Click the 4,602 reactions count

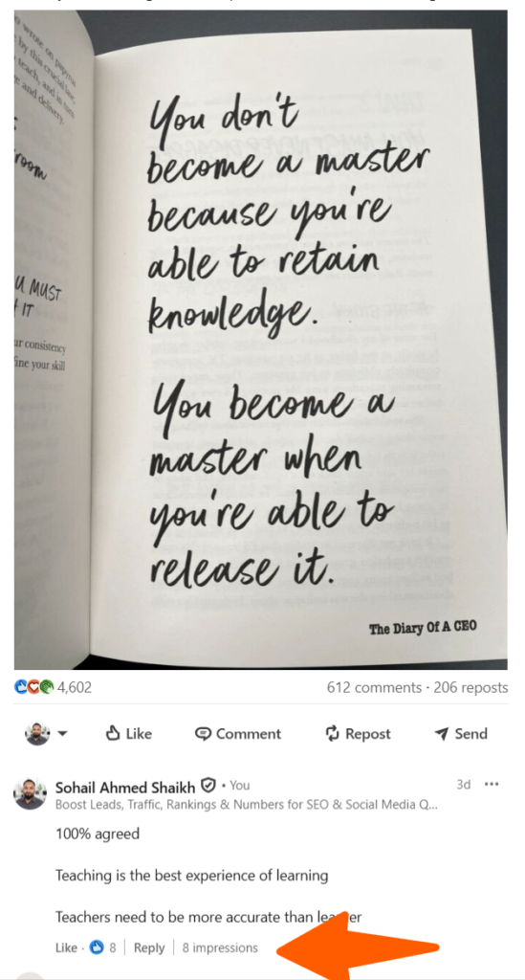pos(75,687)
